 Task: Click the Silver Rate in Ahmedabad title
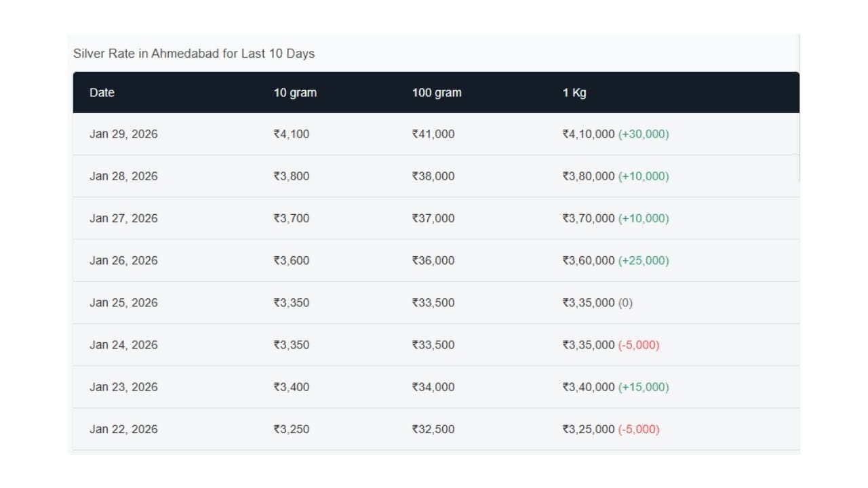[x=194, y=54]
